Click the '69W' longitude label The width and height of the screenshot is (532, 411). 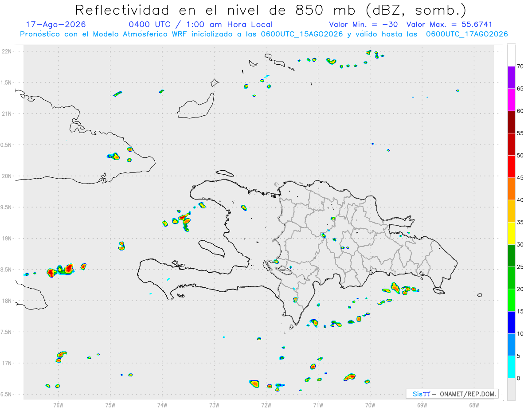422,405
